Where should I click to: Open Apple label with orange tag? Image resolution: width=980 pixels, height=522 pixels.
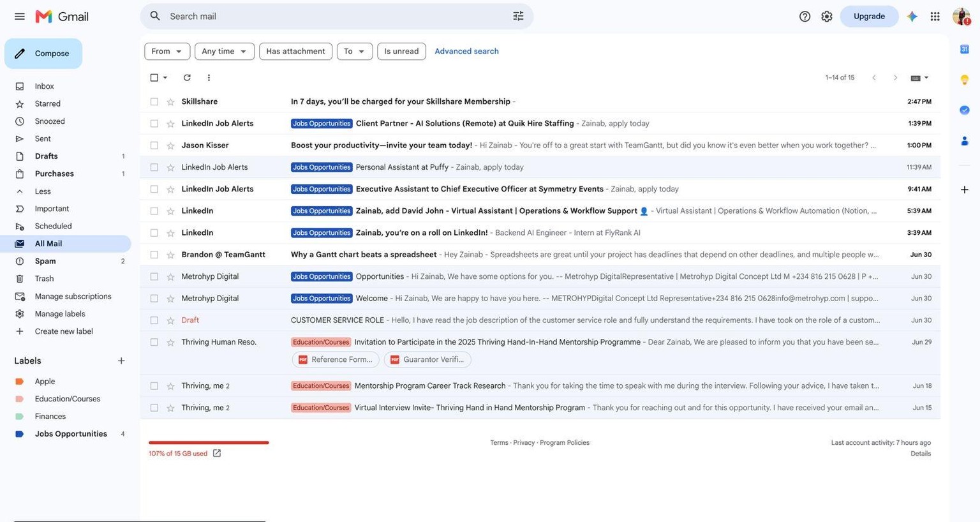point(45,381)
